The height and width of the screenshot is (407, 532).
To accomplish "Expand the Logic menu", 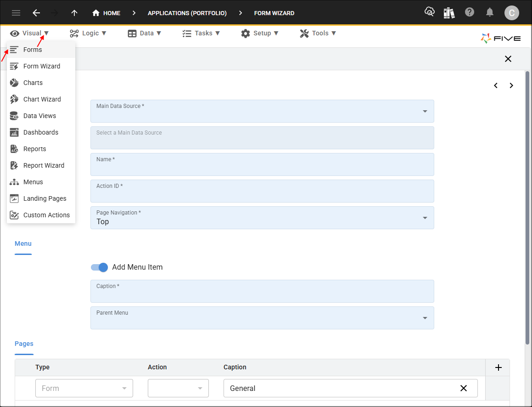I will 88,33.
